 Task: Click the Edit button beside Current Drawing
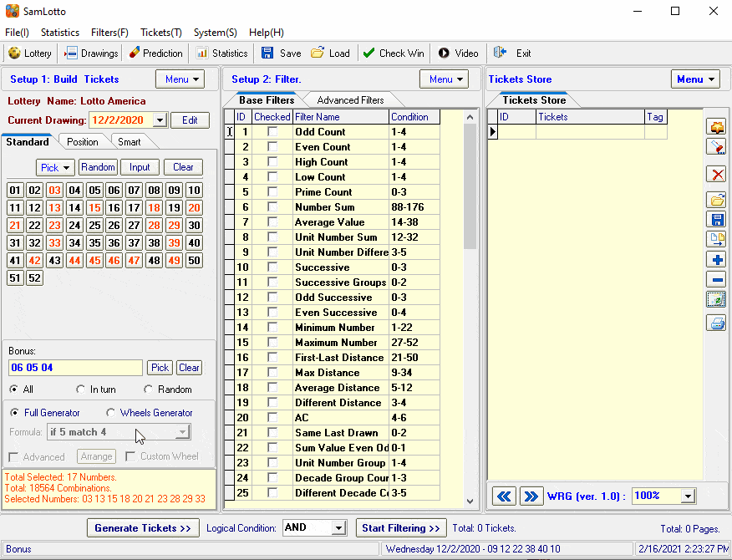coord(190,120)
